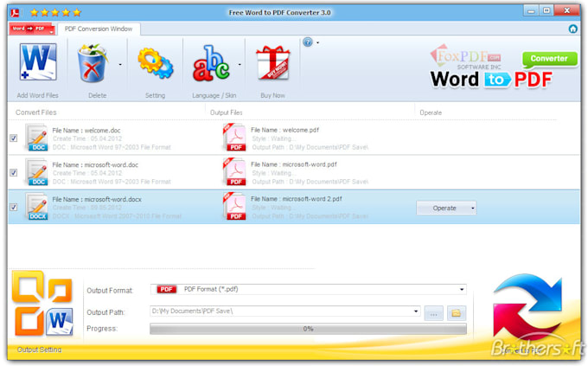This screenshot has width=588, height=366.
Task: Click the Buy Now gift icon
Action: [x=272, y=62]
